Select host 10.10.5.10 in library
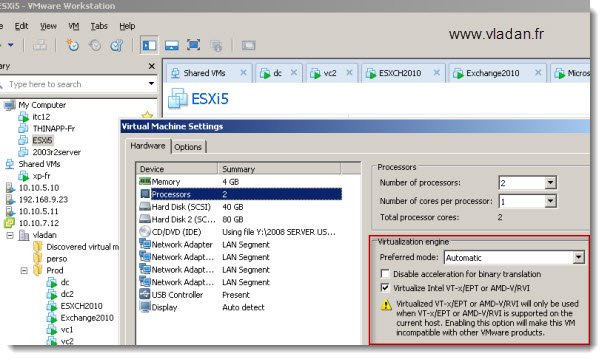This screenshot has width=605, height=360. (39, 188)
